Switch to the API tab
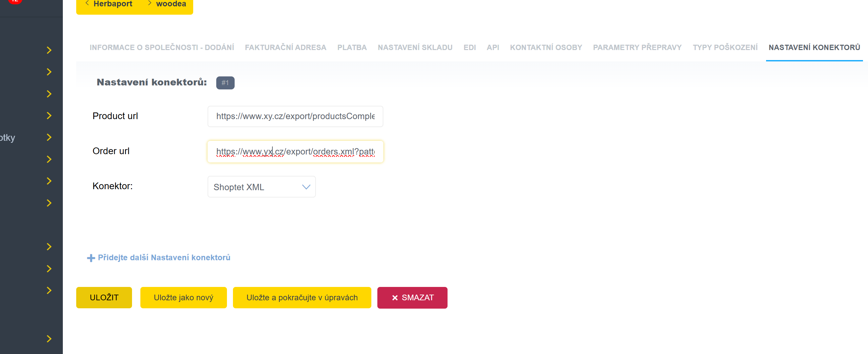This screenshot has height=354, width=868. tap(492, 47)
